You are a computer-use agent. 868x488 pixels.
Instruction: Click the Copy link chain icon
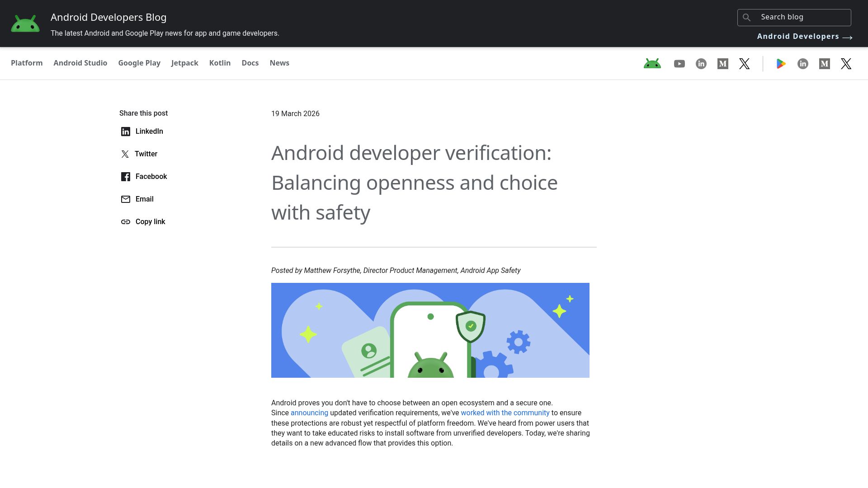pyautogui.click(x=126, y=222)
